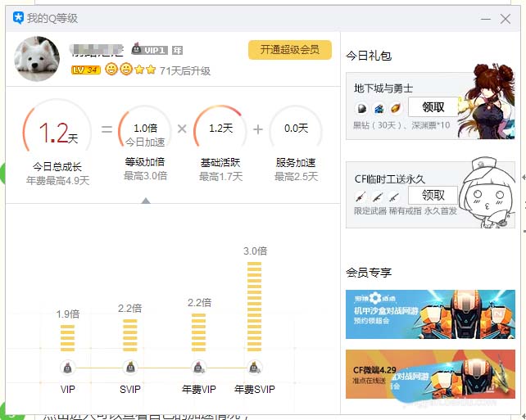The image size is (526, 420).
Task: Click the second star level icon
Action: [151, 70]
